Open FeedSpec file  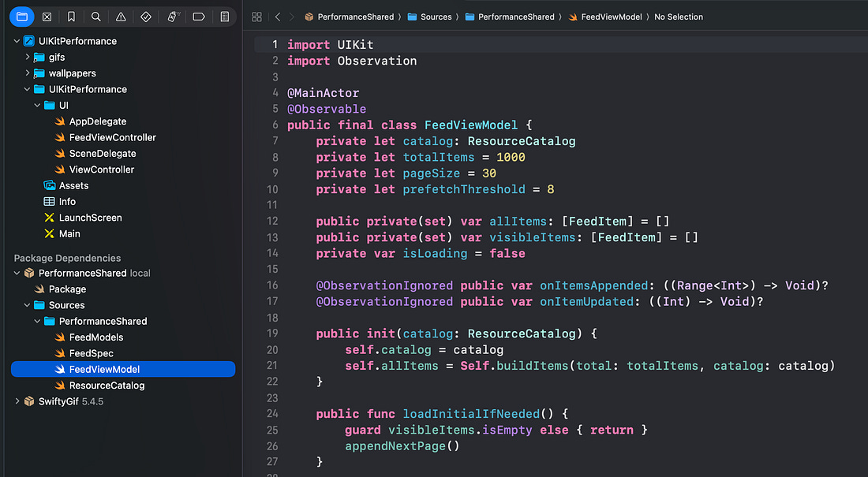[x=91, y=353]
